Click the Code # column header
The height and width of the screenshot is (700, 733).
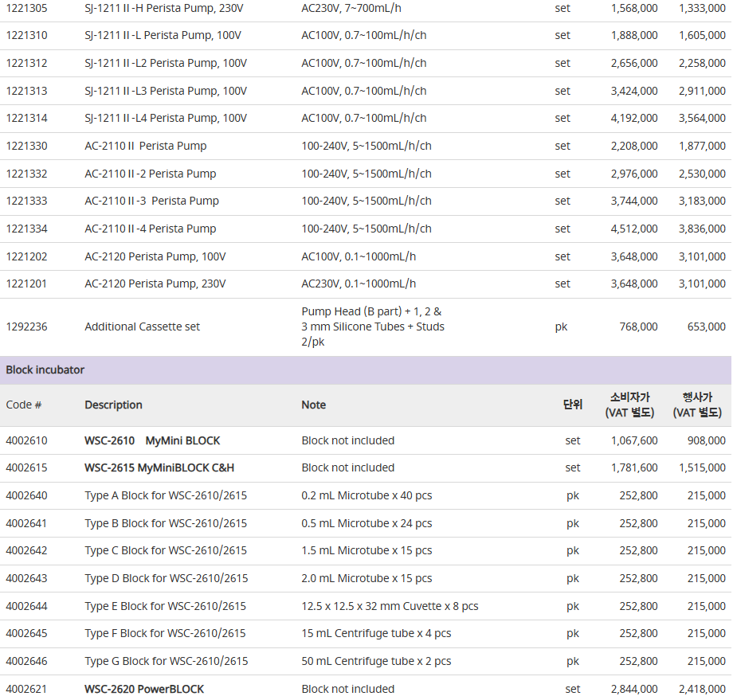[24, 405]
